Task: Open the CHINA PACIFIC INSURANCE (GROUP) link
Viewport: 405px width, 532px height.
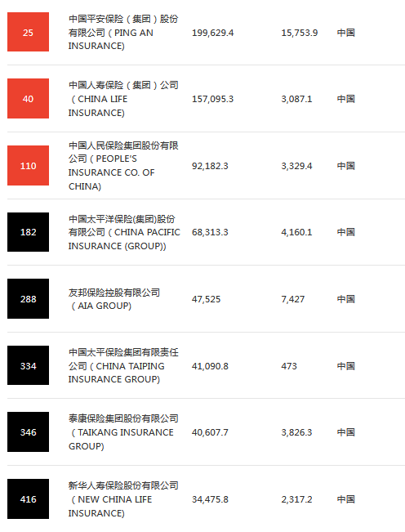Action: [x=124, y=232]
